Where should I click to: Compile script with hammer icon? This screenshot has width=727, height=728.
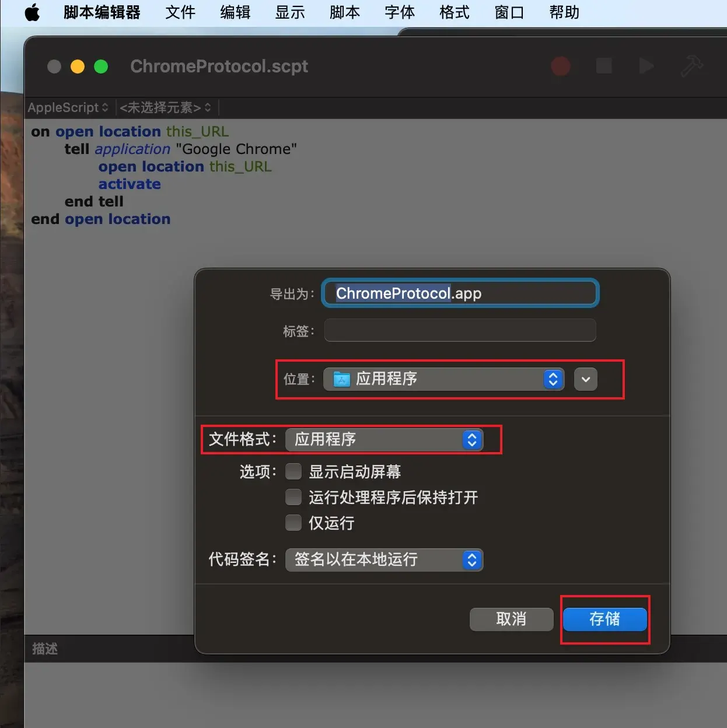[692, 66]
